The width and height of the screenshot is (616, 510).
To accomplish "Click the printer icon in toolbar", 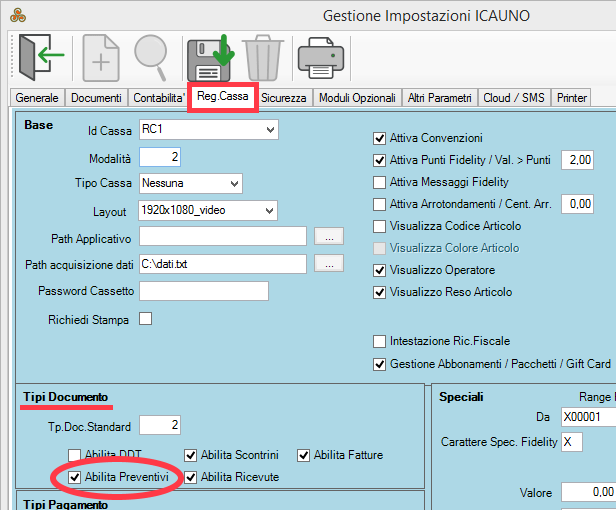I will [321, 57].
